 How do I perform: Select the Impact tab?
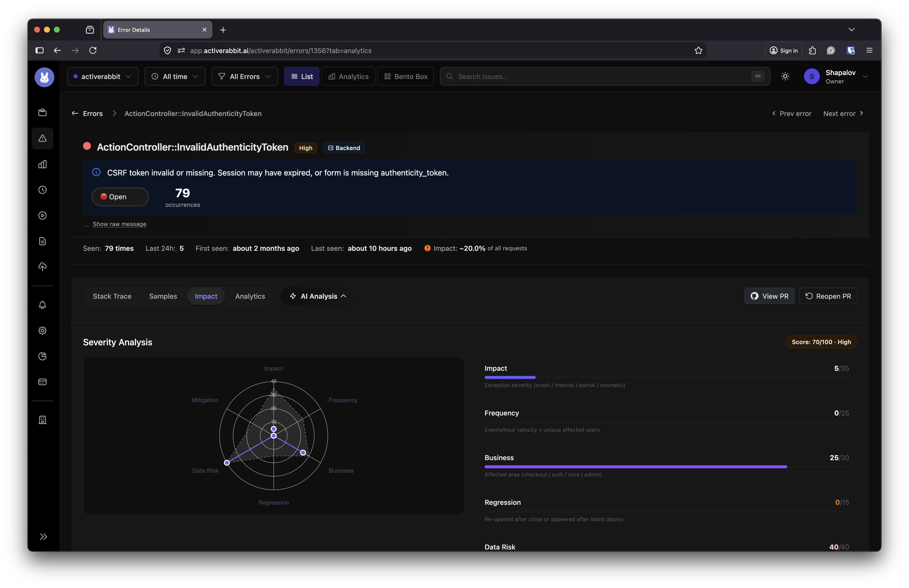pyautogui.click(x=206, y=296)
